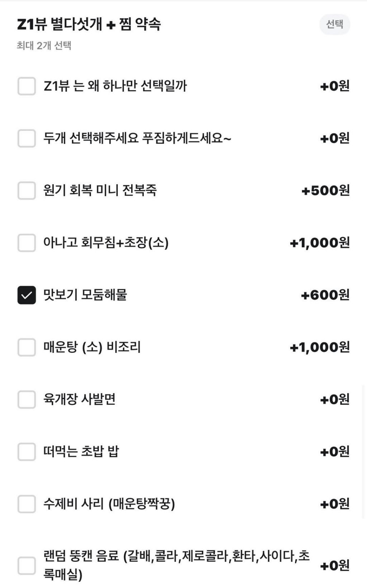The image size is (367, 588).
Task: Check the 떠먹는 초밥 밥 option
Action: pos(27,451)
